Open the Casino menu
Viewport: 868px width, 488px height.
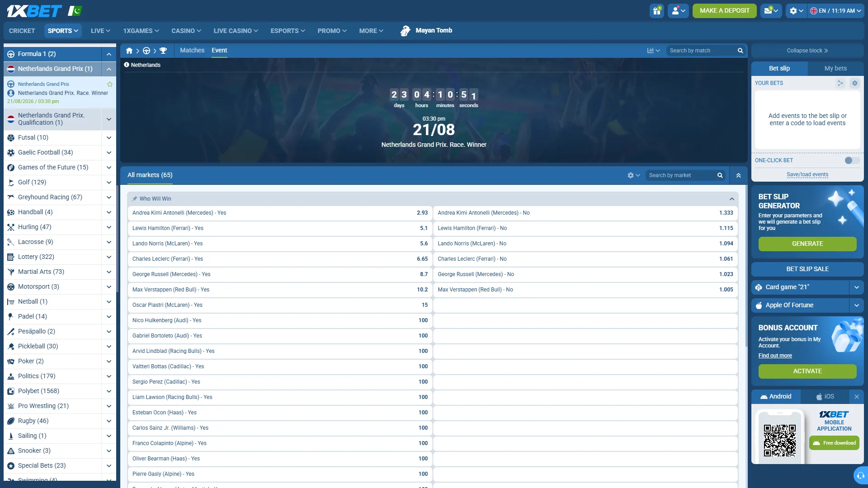186,31
